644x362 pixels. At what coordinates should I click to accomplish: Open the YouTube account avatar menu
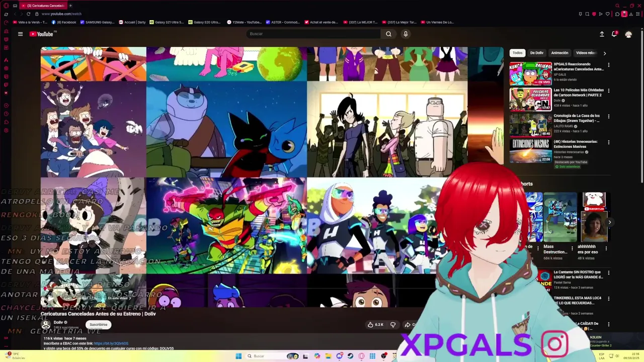pyautogui.click(x=628, y=34)
